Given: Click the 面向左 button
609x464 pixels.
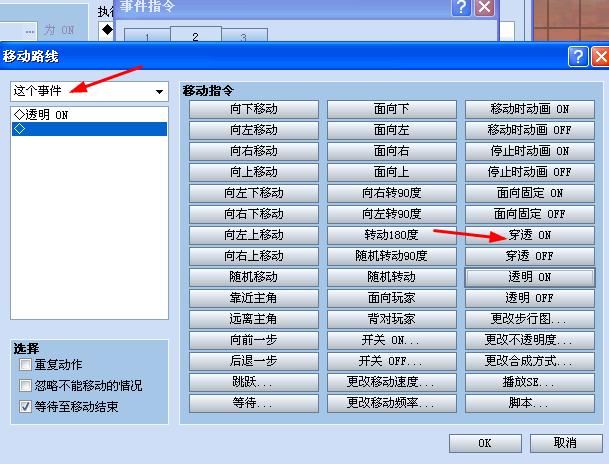Looking at the screenshot, I should click(x=392, y=130).
